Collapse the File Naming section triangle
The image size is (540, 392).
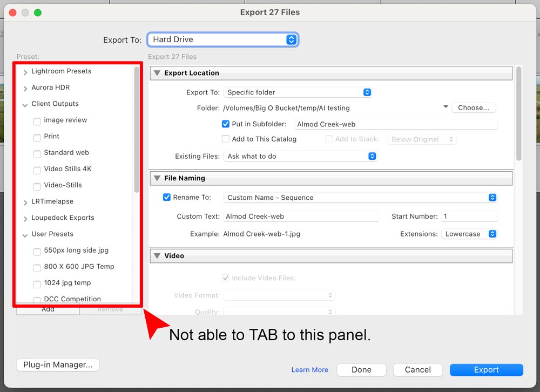click(x=157, y=178)
